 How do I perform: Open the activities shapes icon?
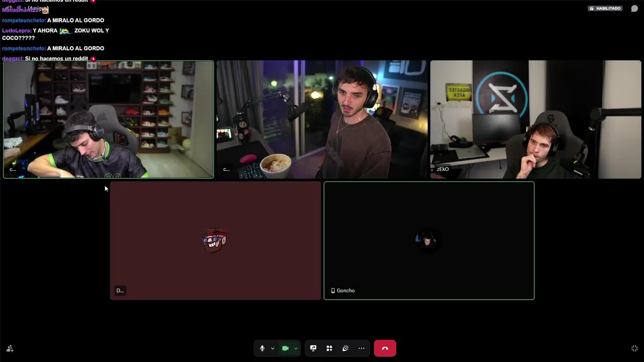coord(330,348)
